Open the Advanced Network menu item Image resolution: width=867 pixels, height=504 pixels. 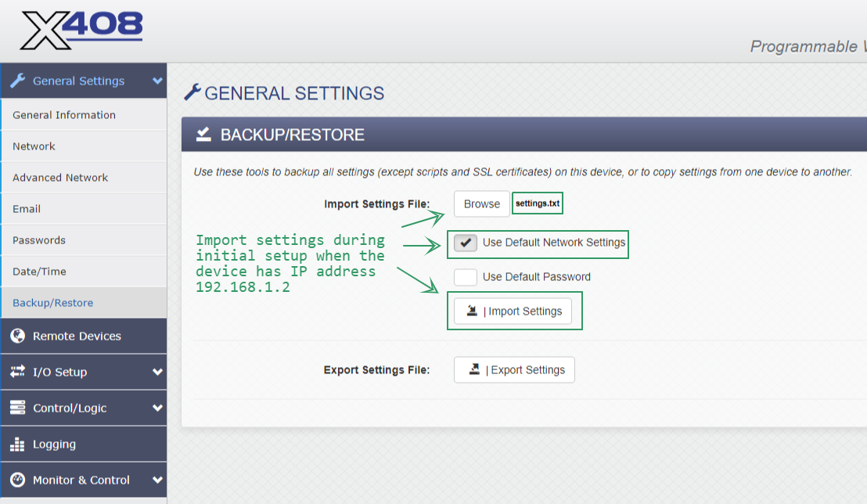click(x=60, y=178)
